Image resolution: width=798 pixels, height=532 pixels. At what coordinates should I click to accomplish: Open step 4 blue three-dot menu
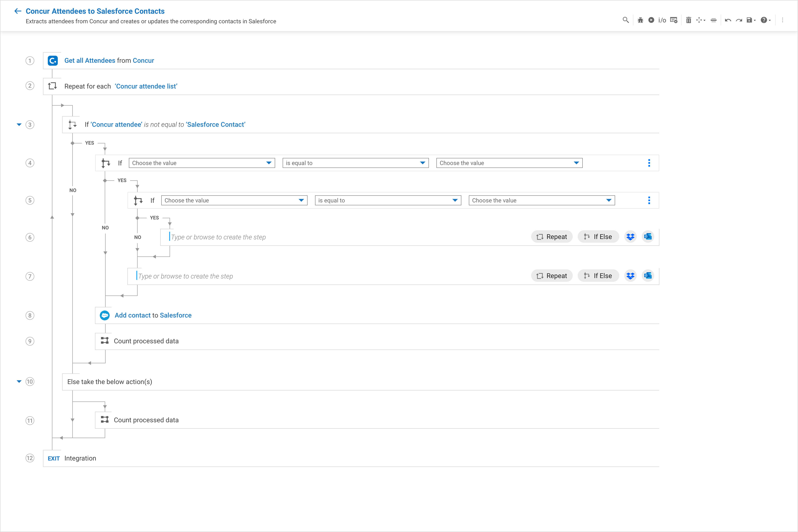(649, 163)
